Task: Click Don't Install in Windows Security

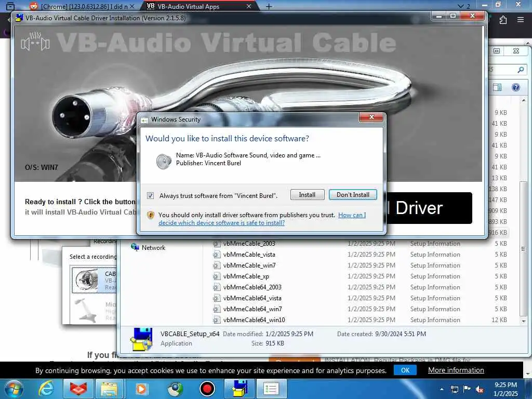Action: pyautogui.click(x=353, y=195)
